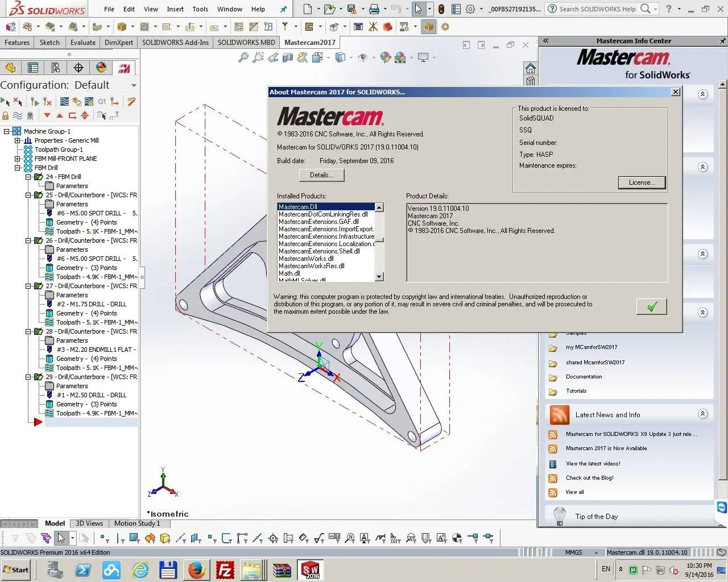728x582 pixels.
Task: Click the G1 post-process operations icon
Action: click(102, 102)
